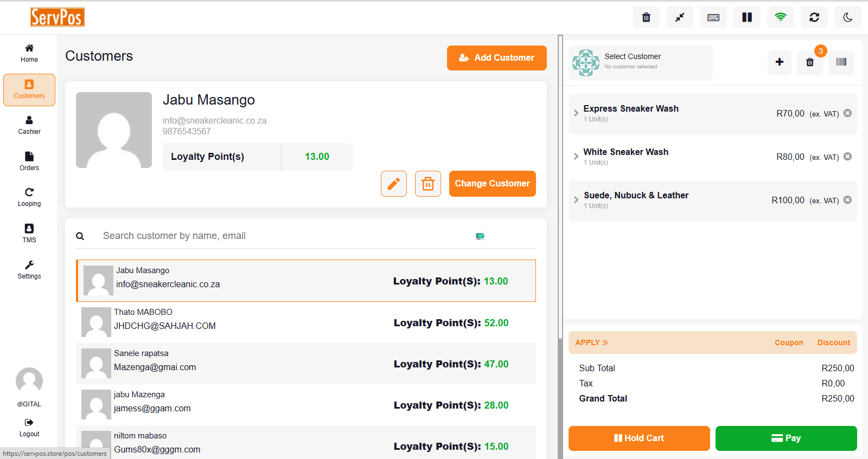868x459 pixels.
Task: Toggle fullscreen with the compress arrows icon
Action: [680, 17]
